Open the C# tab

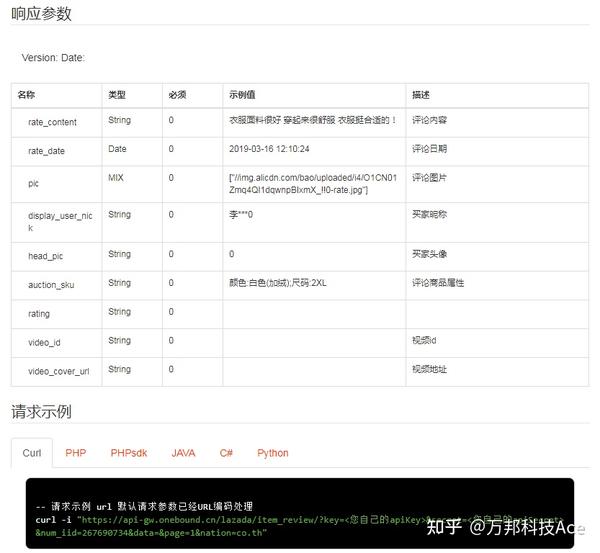226,453
